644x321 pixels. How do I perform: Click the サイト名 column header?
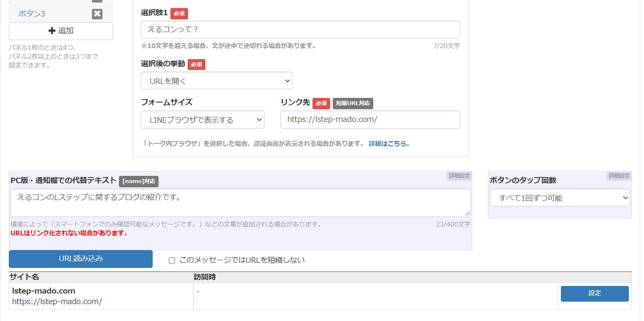pyautogui.click(x=25, y=277)
